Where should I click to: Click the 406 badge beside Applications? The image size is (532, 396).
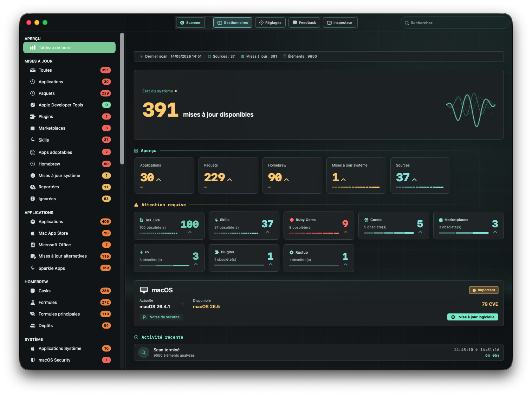(105, 222)
